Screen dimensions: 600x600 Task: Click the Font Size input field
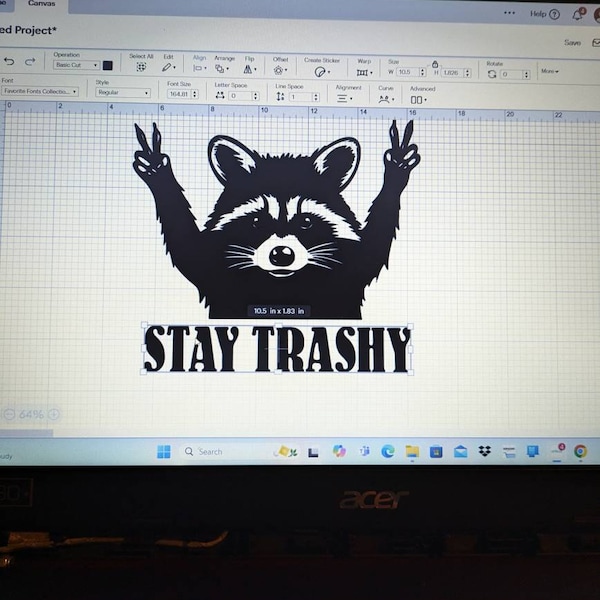coord(179,94)
